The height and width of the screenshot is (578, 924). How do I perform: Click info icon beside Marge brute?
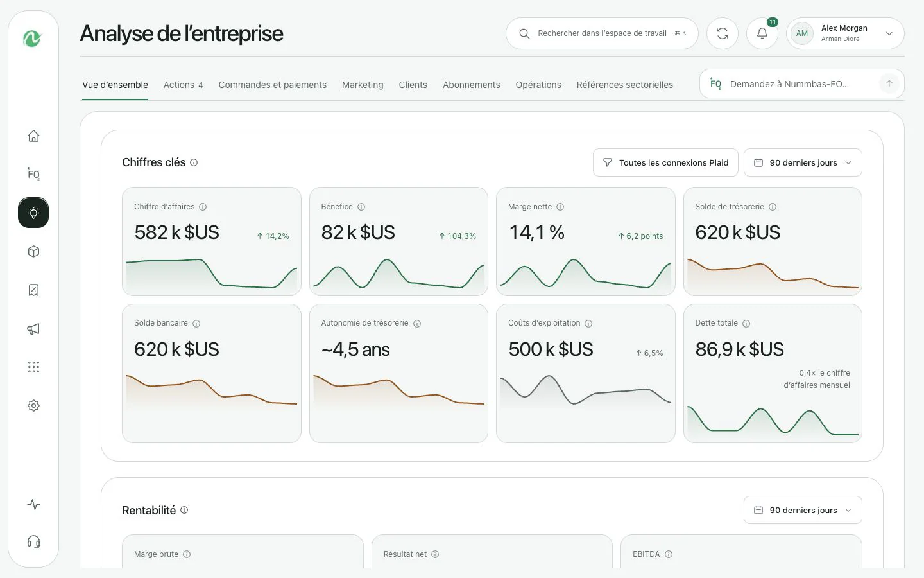[187, 554]
